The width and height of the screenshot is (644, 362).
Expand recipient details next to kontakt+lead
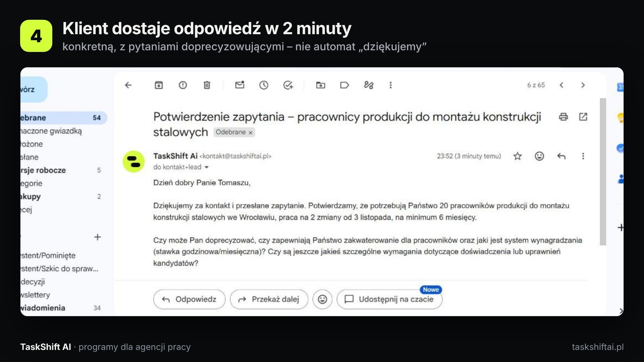click(207, 167)
